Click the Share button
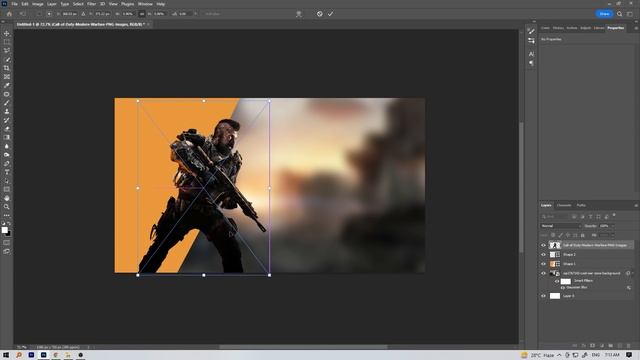Image resolution: width=640 pixels, height=360 pixels. 604,14
